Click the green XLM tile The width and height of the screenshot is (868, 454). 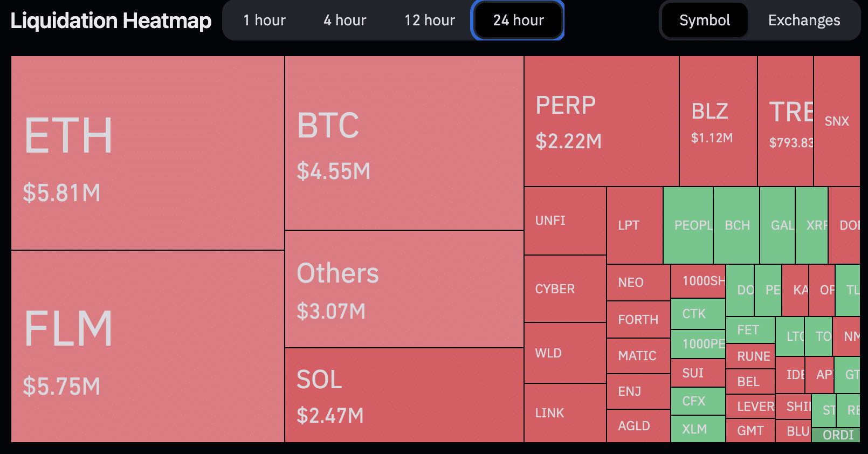697,429
